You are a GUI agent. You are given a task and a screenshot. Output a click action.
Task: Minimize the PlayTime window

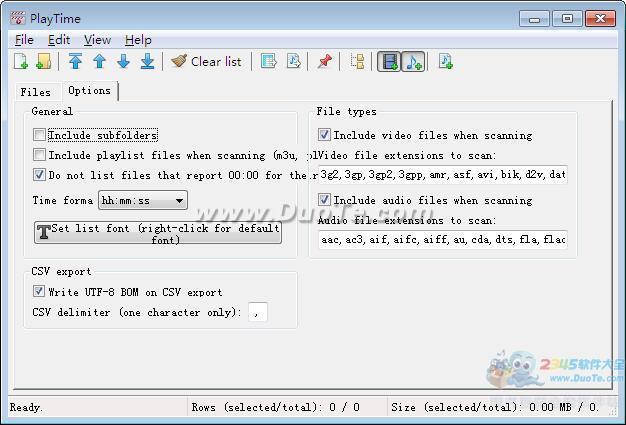click(534, 19)
